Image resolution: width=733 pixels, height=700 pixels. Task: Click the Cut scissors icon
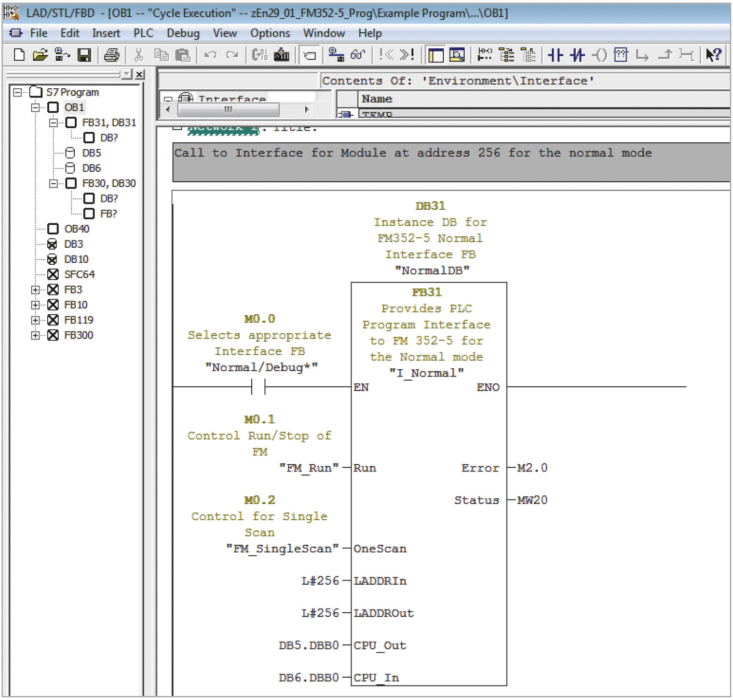pyautogui.click(x=139, y=55)
